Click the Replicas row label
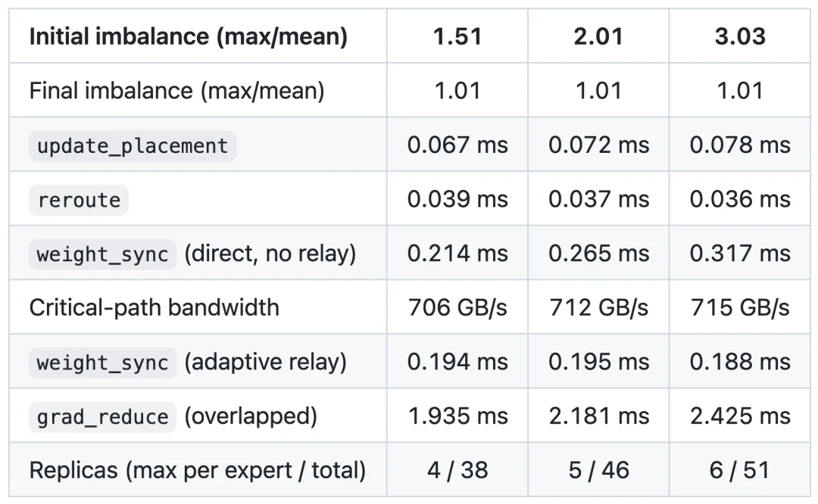The height and width of the screenshot is (504, 818). click(198, 470)
